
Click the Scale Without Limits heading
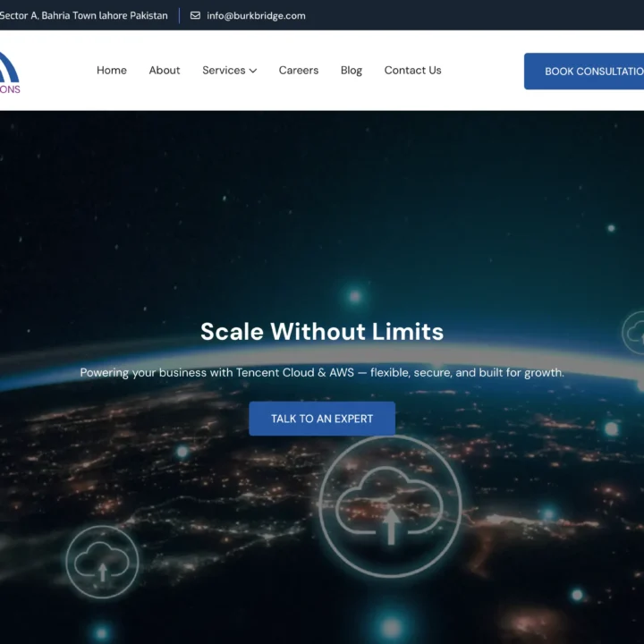click(x=322, y=332)
